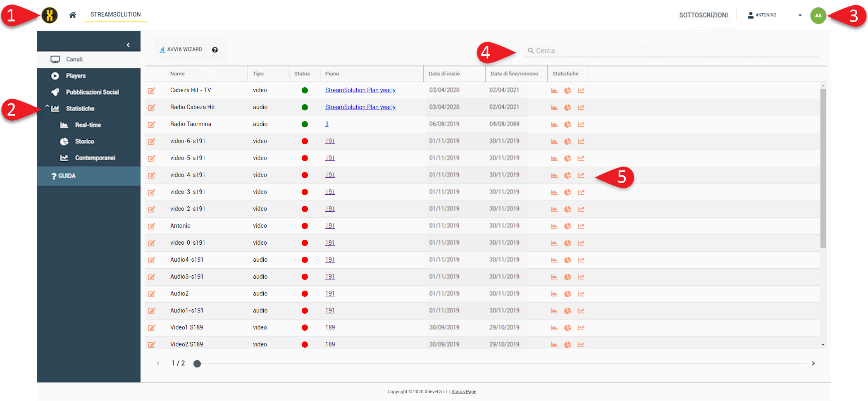Sort by the Status column header
Viewport: 868px width, 401px height.
(305, 74)
